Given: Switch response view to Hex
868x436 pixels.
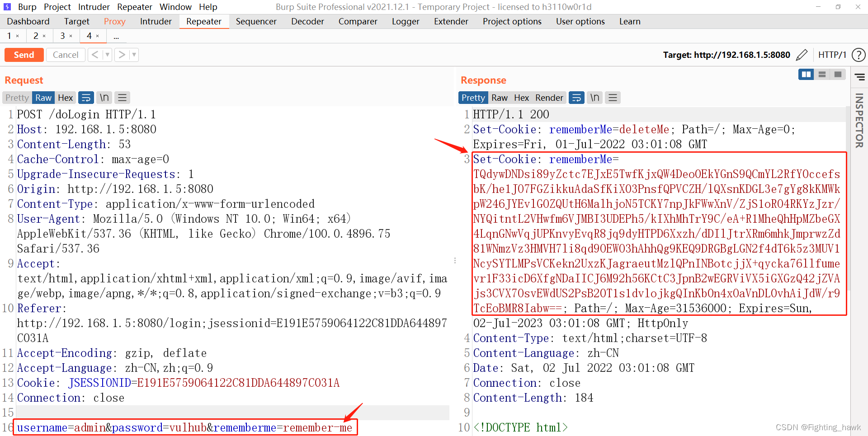Looking at the screenshot, I should click(x=521, y=98).
